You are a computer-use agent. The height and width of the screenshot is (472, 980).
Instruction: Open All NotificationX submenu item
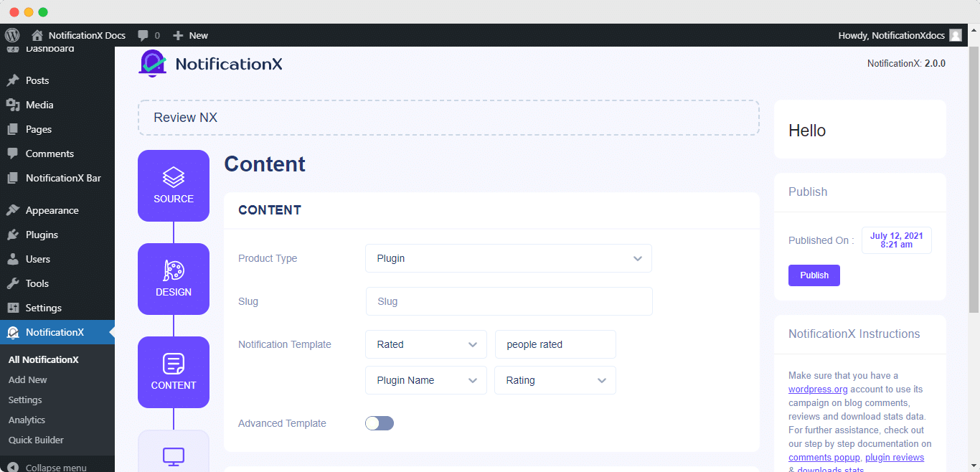[x=44, y=359]
